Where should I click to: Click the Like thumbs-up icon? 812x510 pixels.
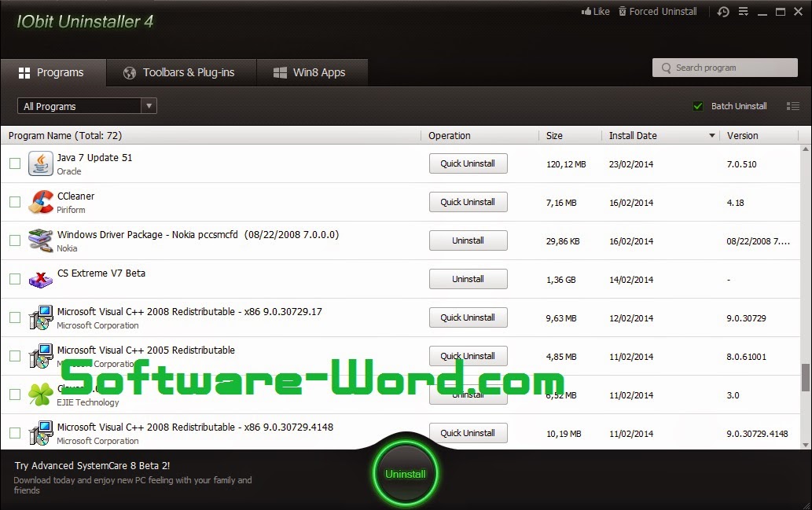coord(586,11)
